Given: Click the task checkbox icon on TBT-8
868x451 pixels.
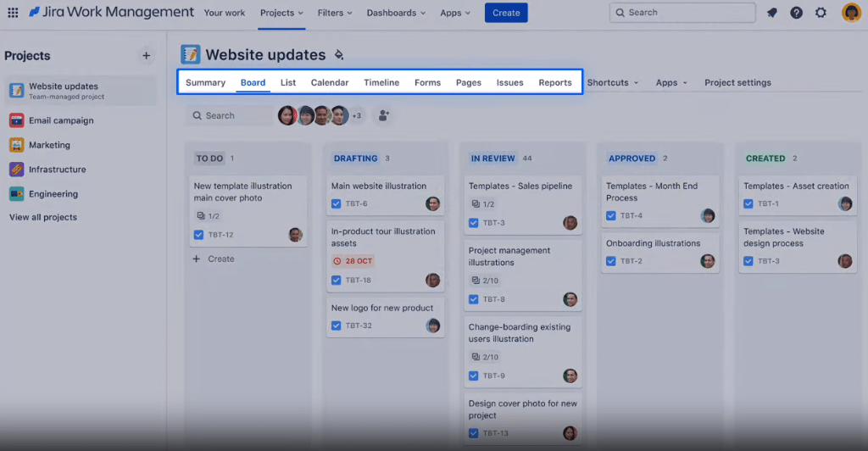Looking at the screenshot, I should pyautogui.click(x=473, y=299).
